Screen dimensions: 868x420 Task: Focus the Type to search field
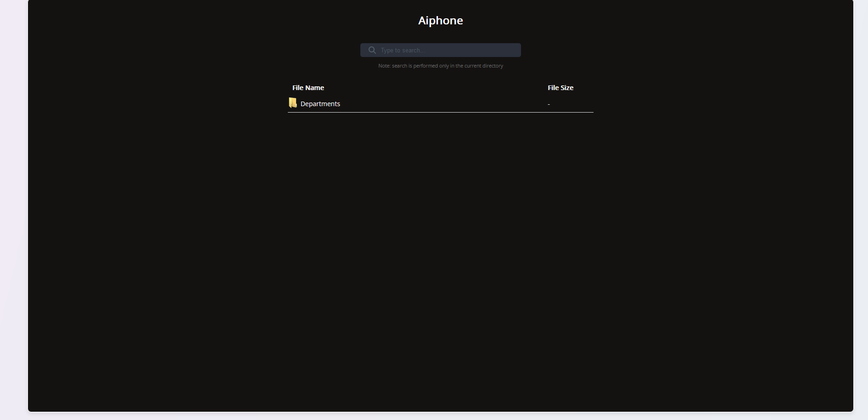pyautogui.click(x=440, y=50)
